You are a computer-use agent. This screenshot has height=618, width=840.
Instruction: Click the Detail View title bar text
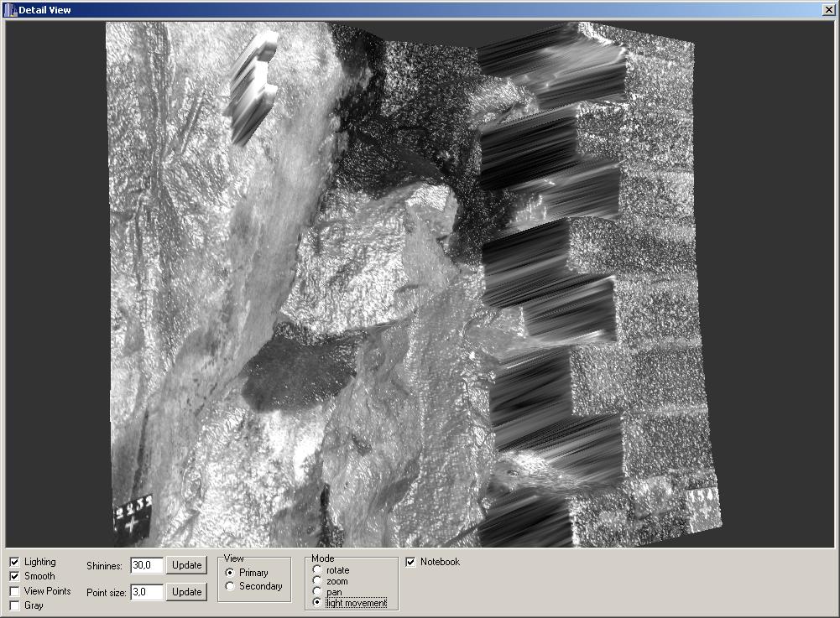tap(45, 10)
